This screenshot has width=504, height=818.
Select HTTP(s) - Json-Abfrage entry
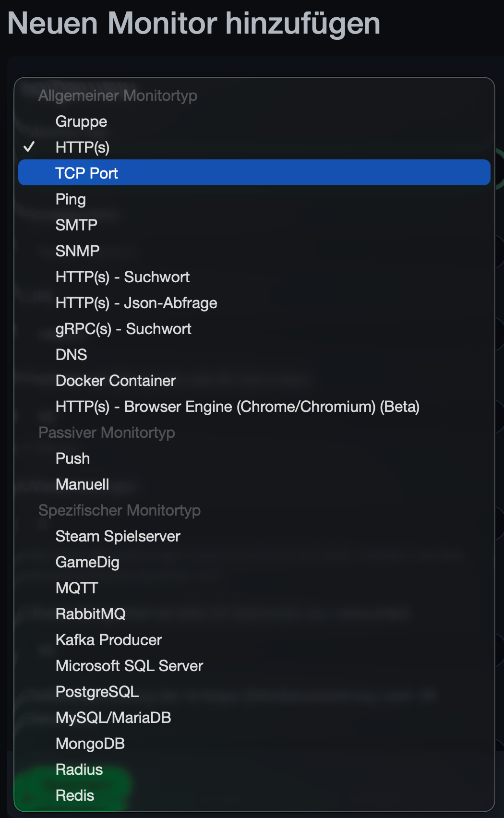click(136, 303)
